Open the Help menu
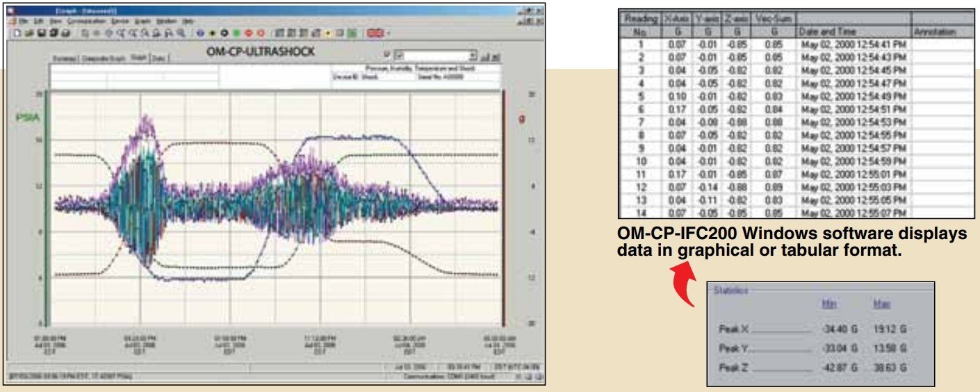 tap(188, 22)
